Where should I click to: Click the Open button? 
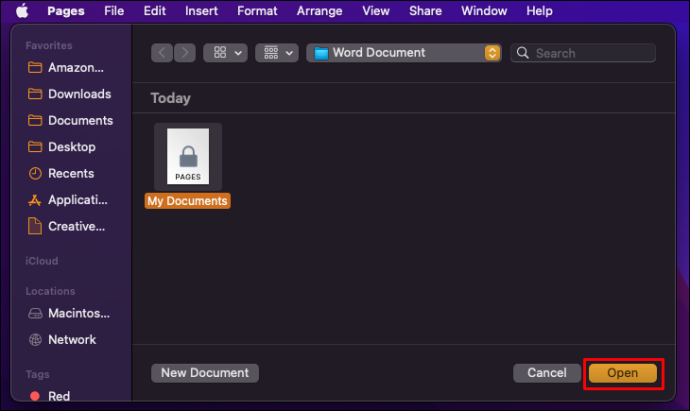click(x=623, y=373)
